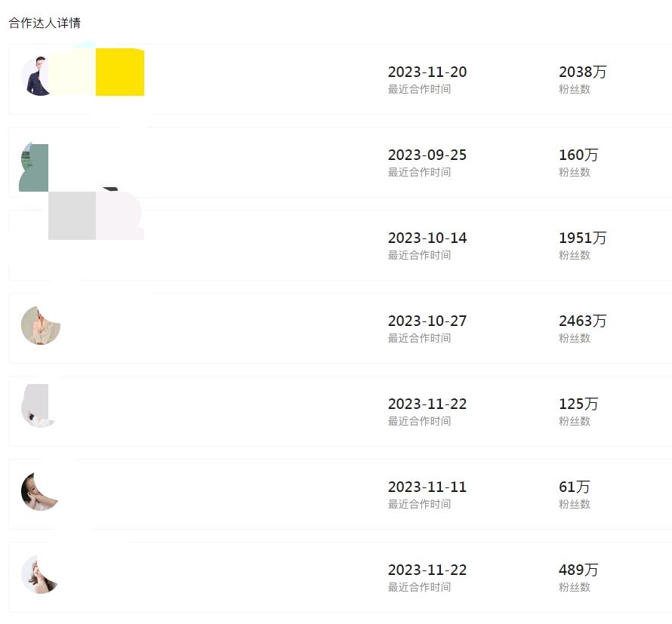This screenshot has height=624, width=672.
Task: Select the date 2023-11-11
Action: [x=427, y=487]
